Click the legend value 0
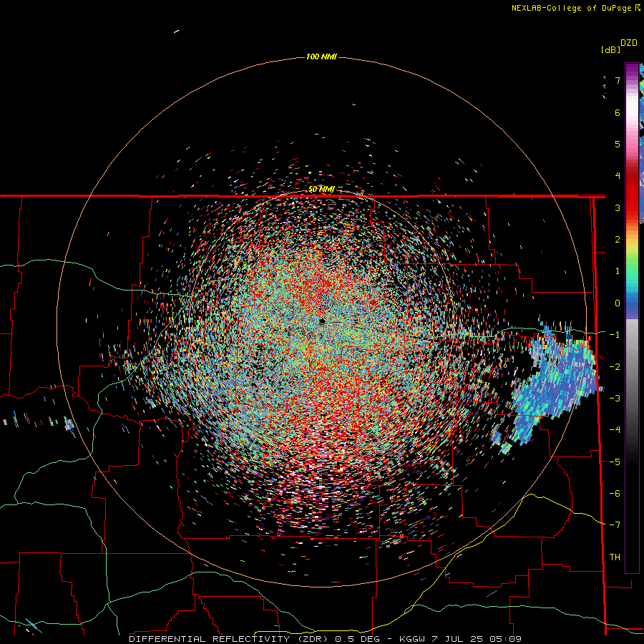Viewport: 644px width, 644px height. 618,303
